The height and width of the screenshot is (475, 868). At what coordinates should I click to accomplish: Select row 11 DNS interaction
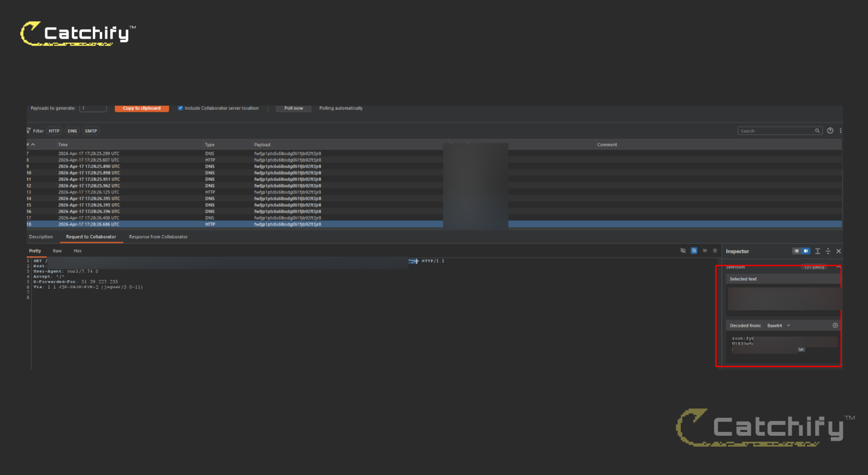coord(434,179)
